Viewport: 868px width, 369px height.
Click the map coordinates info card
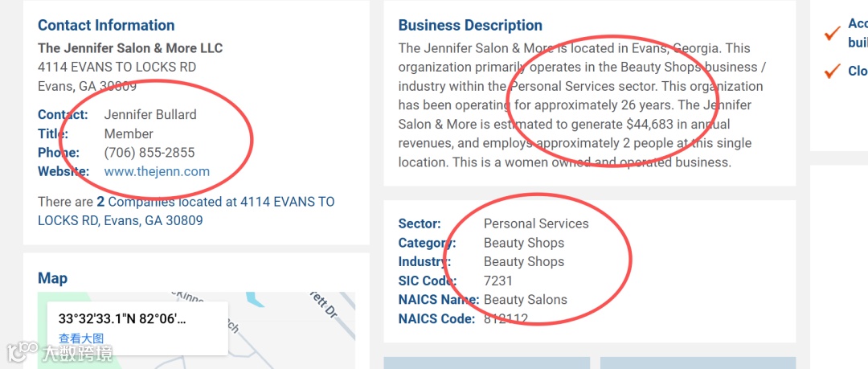137,328
